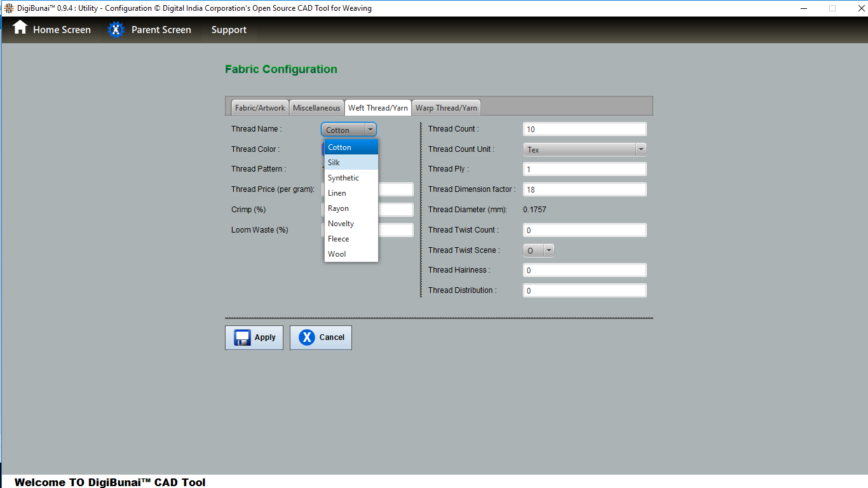Expand the Thread Count Unit dropdown
This screenshot has width=868, height=488.
[641, 149]
